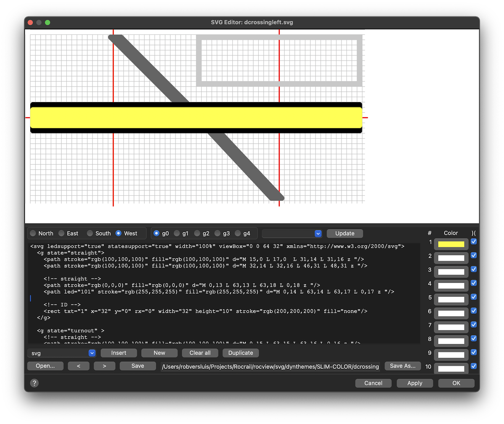Uncheck the checkbox for color 1
Screen dimensions: 504x424
click(x=474, y=242)
